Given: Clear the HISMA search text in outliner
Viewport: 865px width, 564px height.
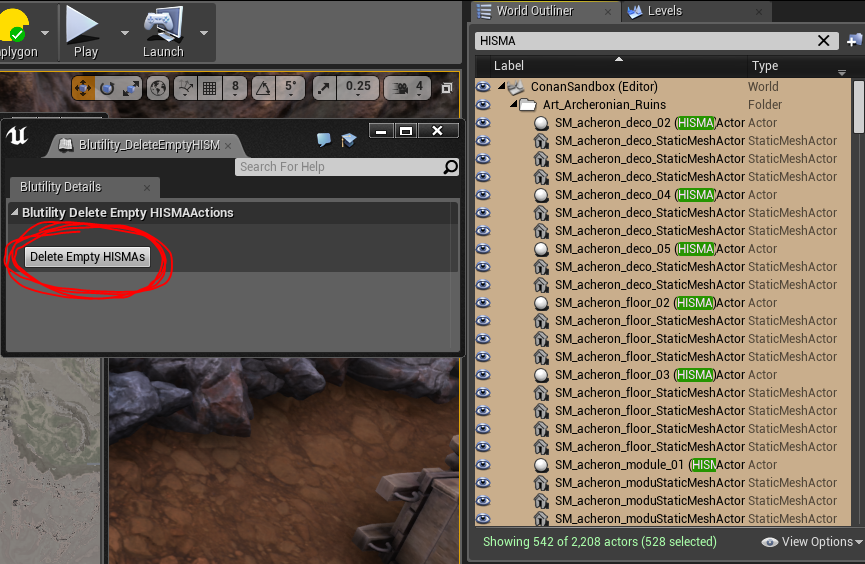Looking at the screenshot, I should tap(824, 40).
